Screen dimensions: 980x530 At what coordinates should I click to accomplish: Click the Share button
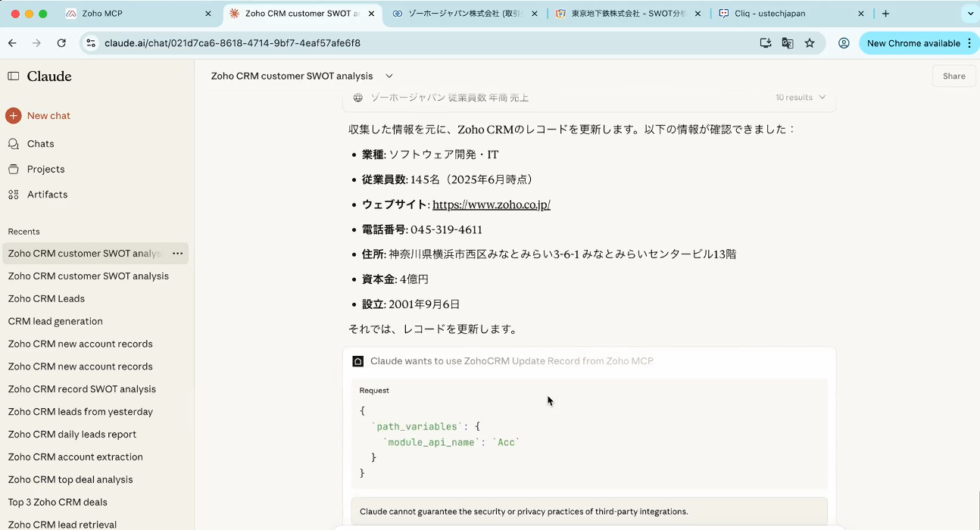click(953, 76)
